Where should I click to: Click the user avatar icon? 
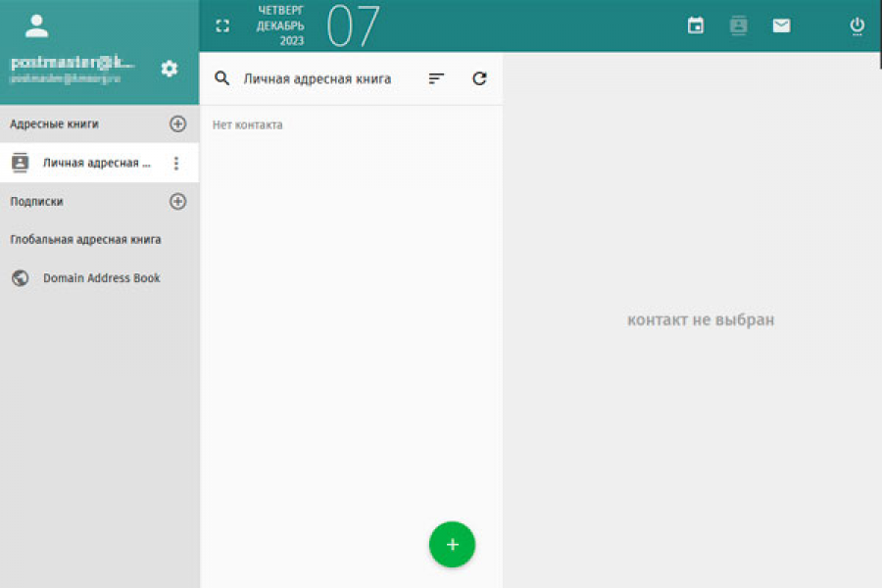(36, 25)
